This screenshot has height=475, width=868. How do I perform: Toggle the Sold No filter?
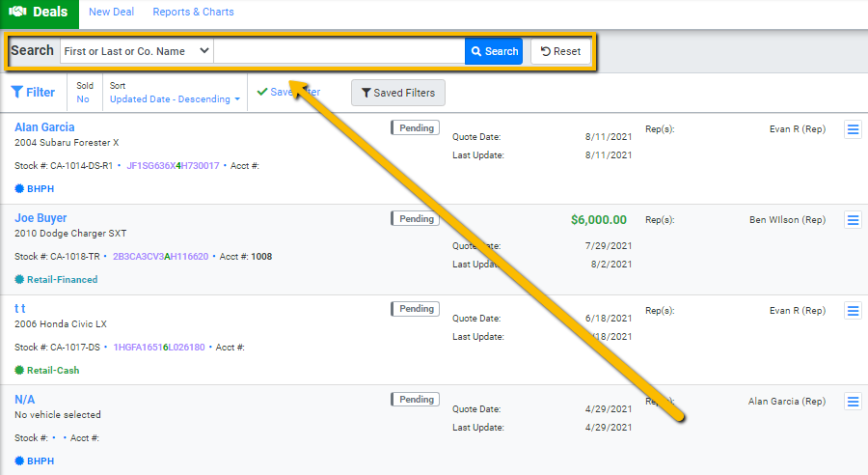[x=83, y=99]
